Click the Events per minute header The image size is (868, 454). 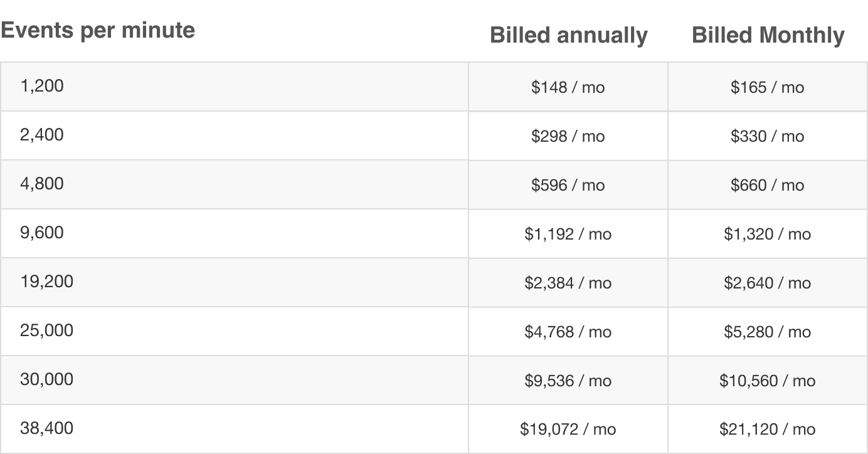(98, 30)
